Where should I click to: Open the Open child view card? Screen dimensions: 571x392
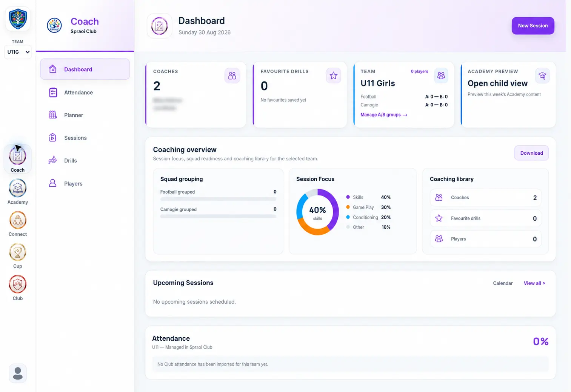(508, 94)
